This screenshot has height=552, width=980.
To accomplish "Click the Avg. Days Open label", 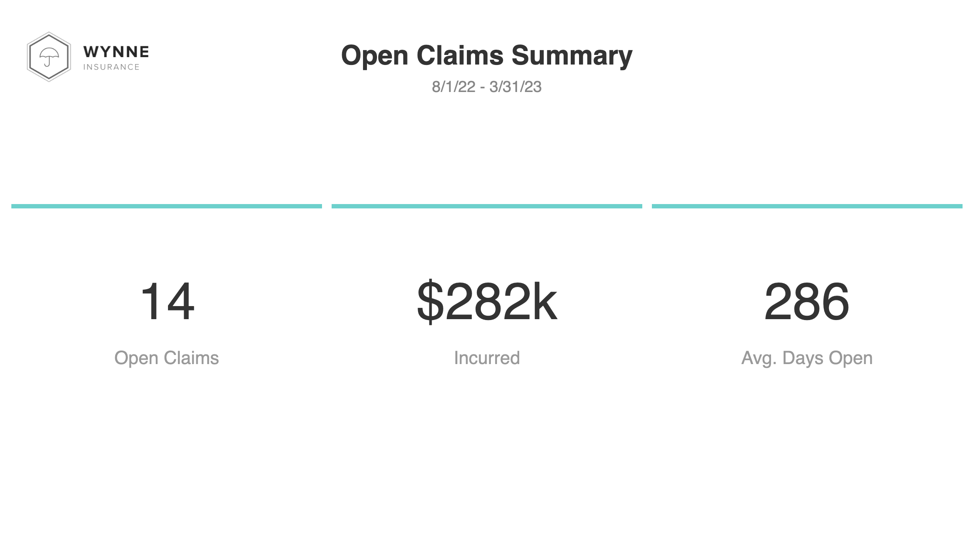I will coord(807,358).
